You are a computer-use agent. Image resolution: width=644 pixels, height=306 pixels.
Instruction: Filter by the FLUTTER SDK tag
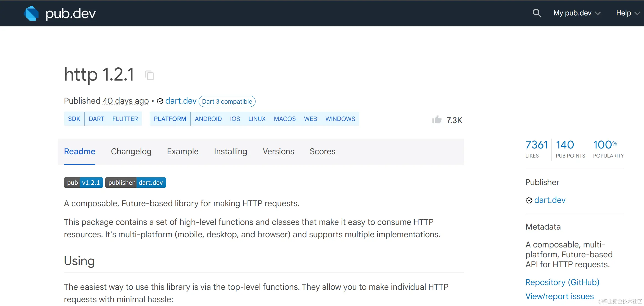[125, 119]
